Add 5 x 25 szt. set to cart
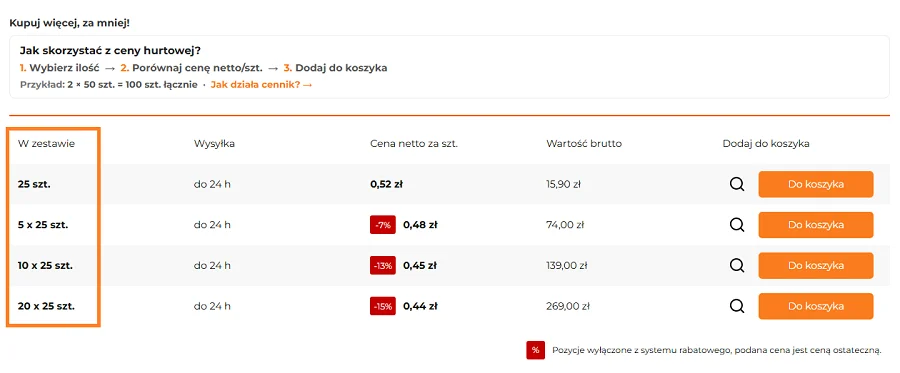Image resolution: width=900 pixels, height=373 pixels. (x=816, y=225)
